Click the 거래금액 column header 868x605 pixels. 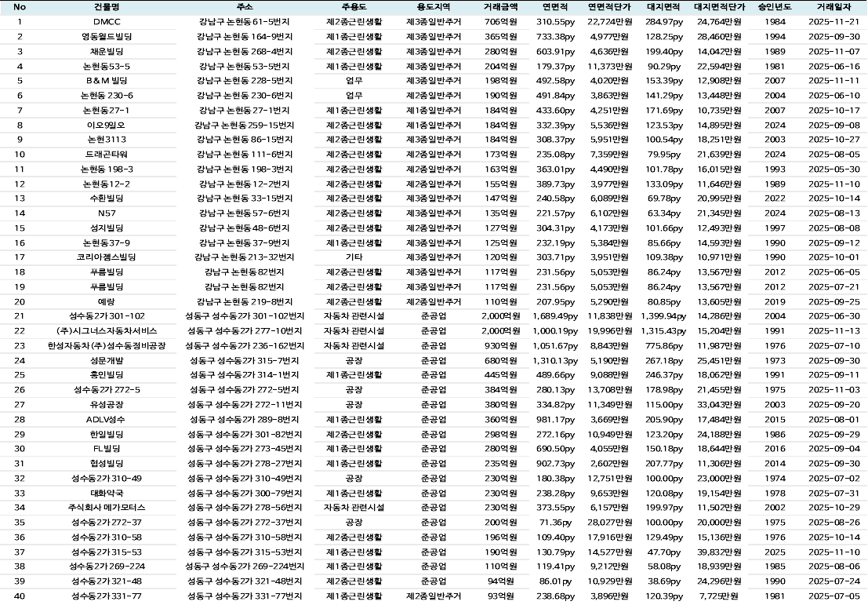pyautogui.click(x=500, y=7)
